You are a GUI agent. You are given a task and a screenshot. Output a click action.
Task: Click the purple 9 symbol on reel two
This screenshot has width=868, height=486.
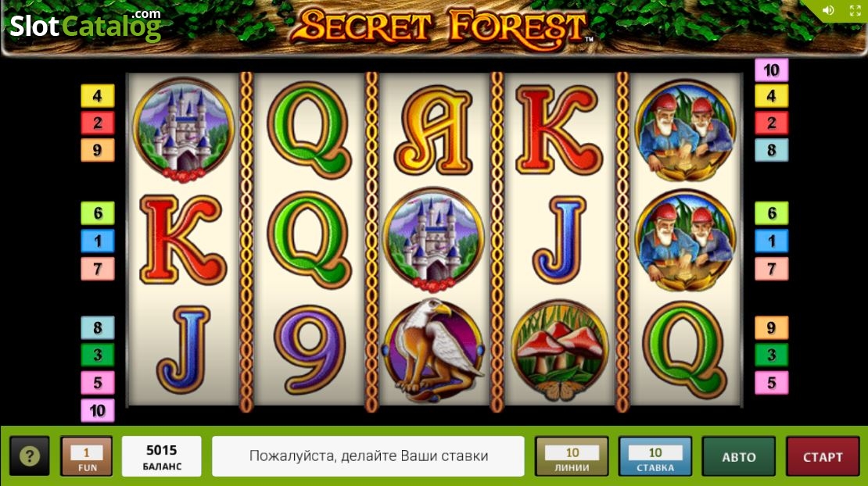coord(310,349)
